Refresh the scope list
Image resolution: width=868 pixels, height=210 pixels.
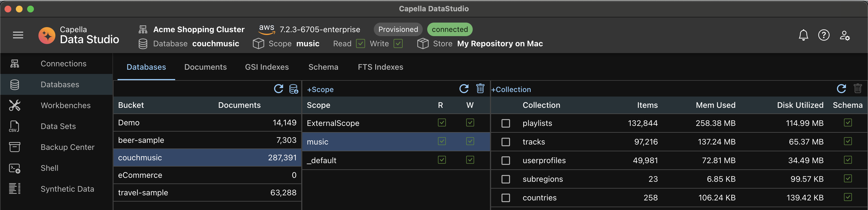point(464,89)
